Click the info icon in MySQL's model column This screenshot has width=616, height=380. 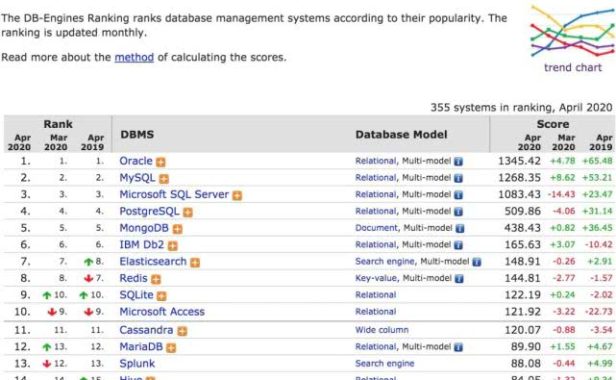[458, 178]
